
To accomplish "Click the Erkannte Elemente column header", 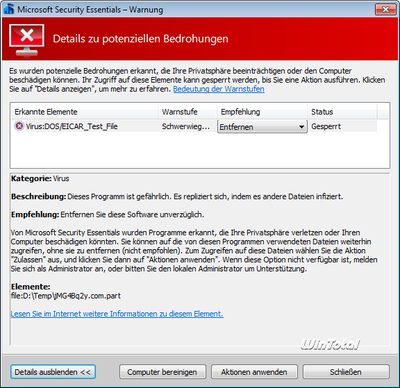I will [x=85, y=112].
